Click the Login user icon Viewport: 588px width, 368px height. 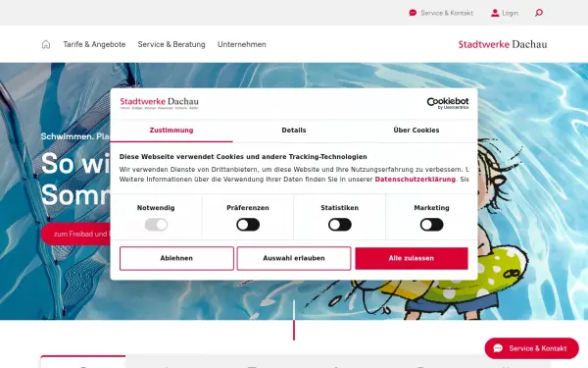click(495, 13)
